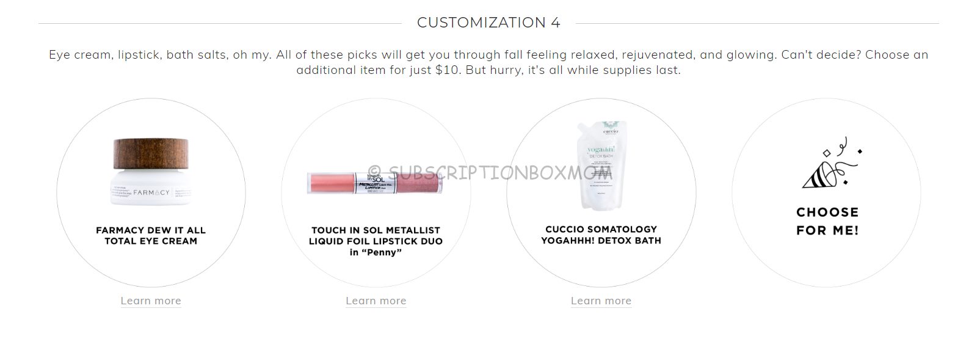
Task: Choose Farmacy Dew It All Total Eye Cream title
Action: point(151,236)
